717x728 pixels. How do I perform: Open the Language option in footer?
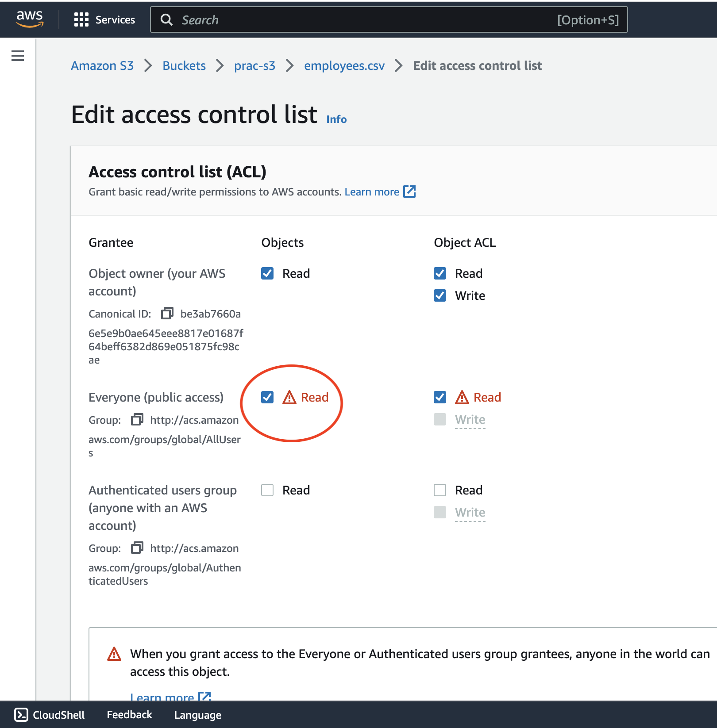coord(197,715)
